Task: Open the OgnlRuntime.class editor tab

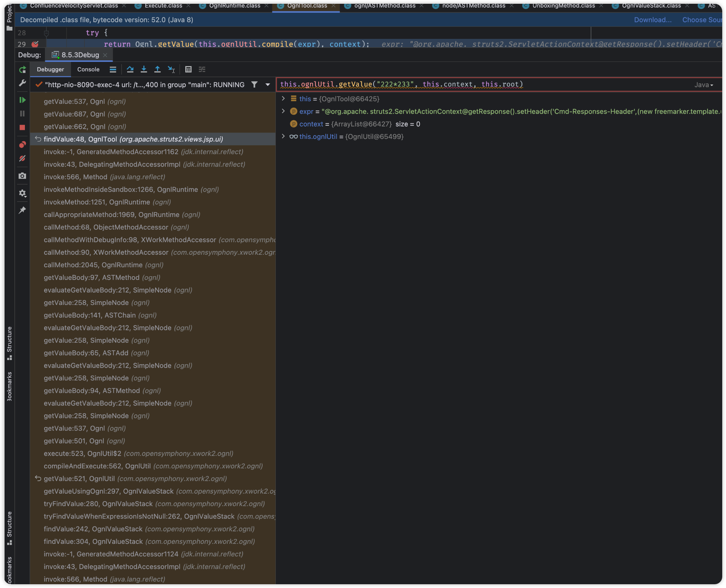Action: tap(234, 6)
